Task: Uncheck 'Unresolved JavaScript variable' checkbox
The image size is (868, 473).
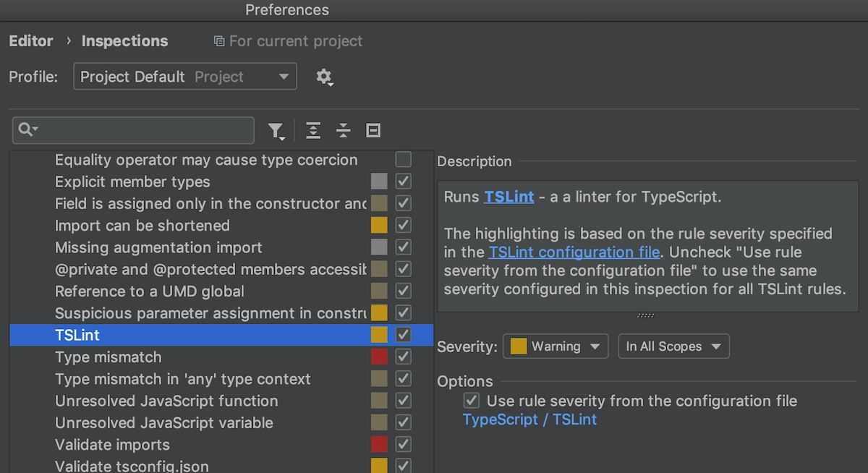Action: (x=404, y=422)
